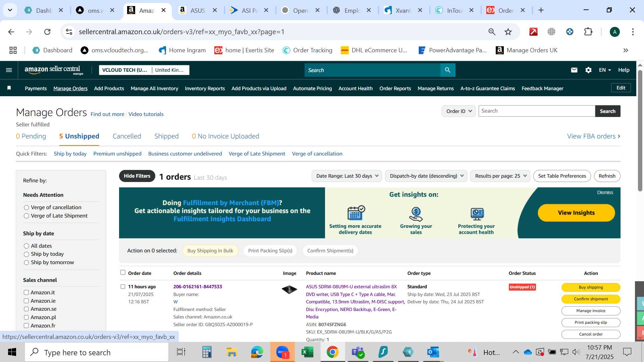Open a new browser tab

(541, 10)
